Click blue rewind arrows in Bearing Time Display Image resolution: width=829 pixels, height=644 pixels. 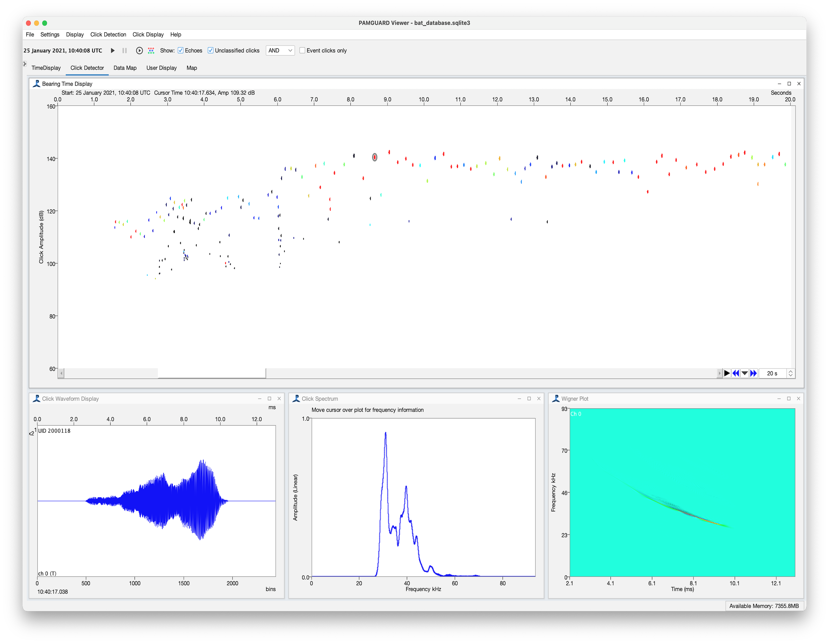tap(736, 373)
